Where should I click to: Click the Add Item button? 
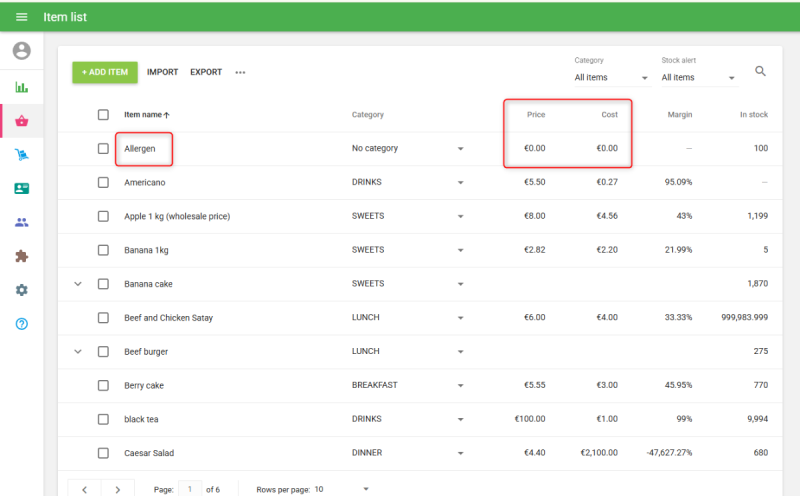click(x=105, y=72)
